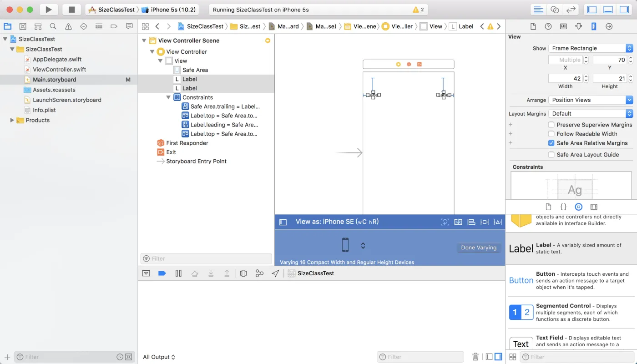Open the 2 warnings indicator in activity bar
Viewport: 637px width, 364px height.
coord(418,10)
